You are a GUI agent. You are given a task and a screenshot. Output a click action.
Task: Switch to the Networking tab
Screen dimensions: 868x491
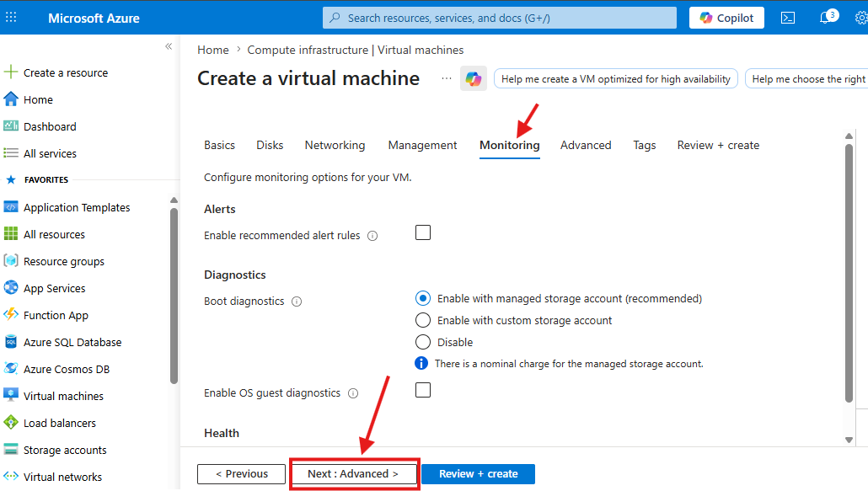(x=335, y=145)
